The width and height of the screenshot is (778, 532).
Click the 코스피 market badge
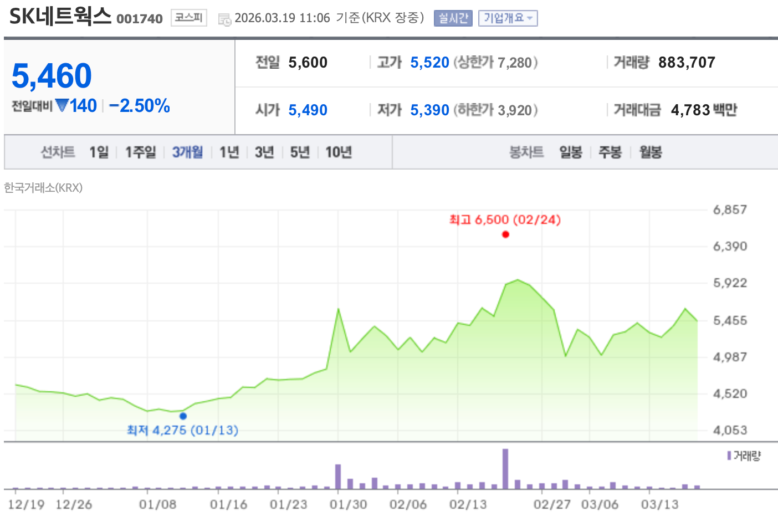tap(188, 18)
